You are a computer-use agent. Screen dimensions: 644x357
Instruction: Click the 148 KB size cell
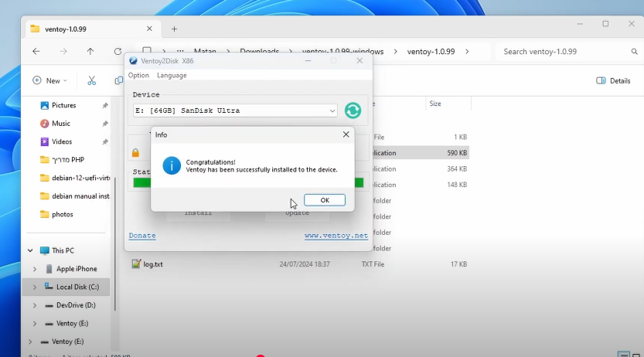[457, 185]
